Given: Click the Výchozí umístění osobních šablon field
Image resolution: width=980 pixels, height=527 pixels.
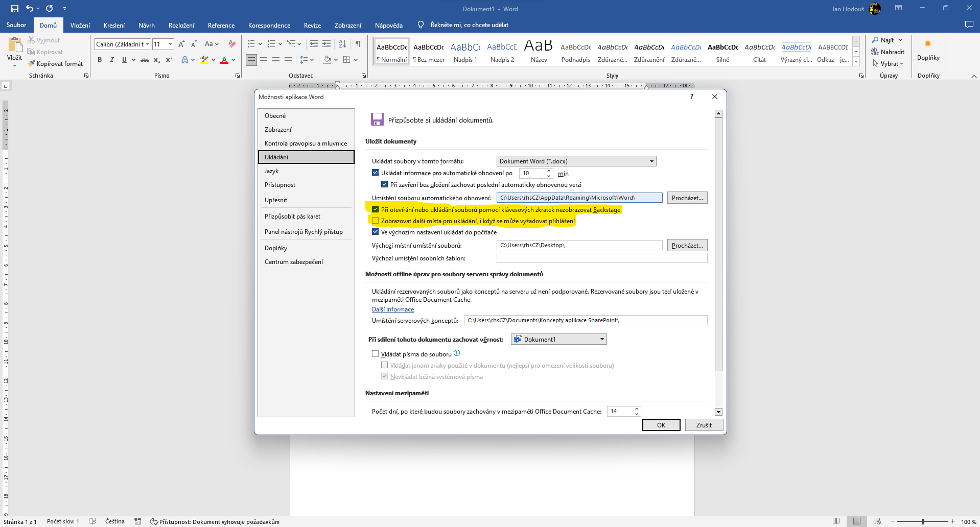Looking at the screenshot, I should tap(601, 258).
